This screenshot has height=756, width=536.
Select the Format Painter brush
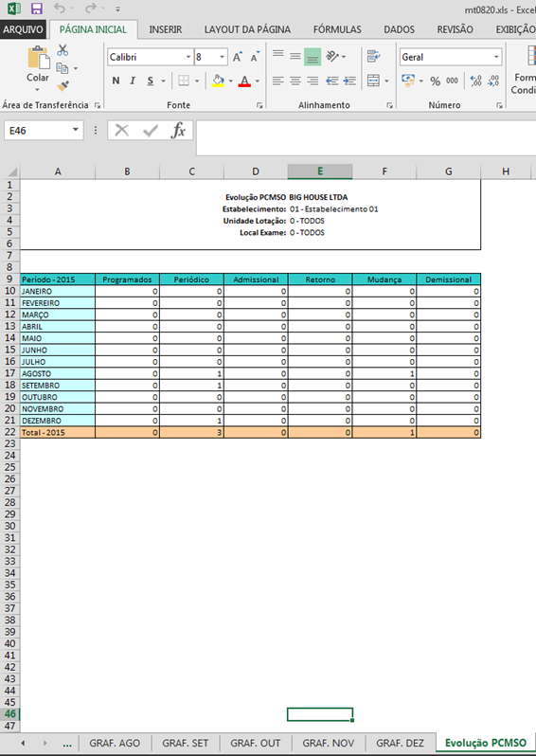(x=63, y=86)
